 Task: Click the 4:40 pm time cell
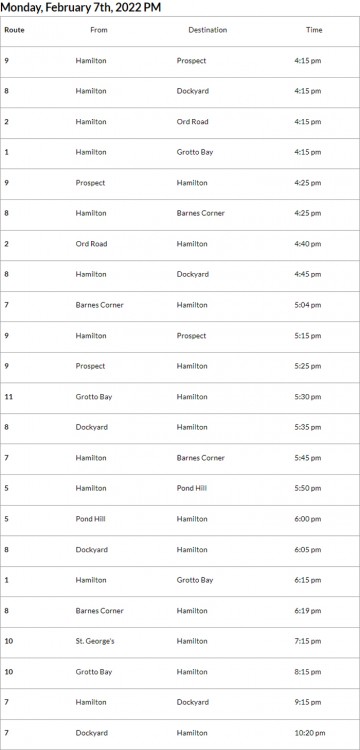(x=308, y=244)
